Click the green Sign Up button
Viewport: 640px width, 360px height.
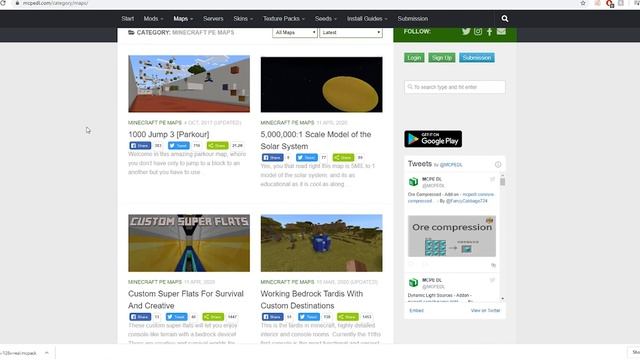click(442, 58)
